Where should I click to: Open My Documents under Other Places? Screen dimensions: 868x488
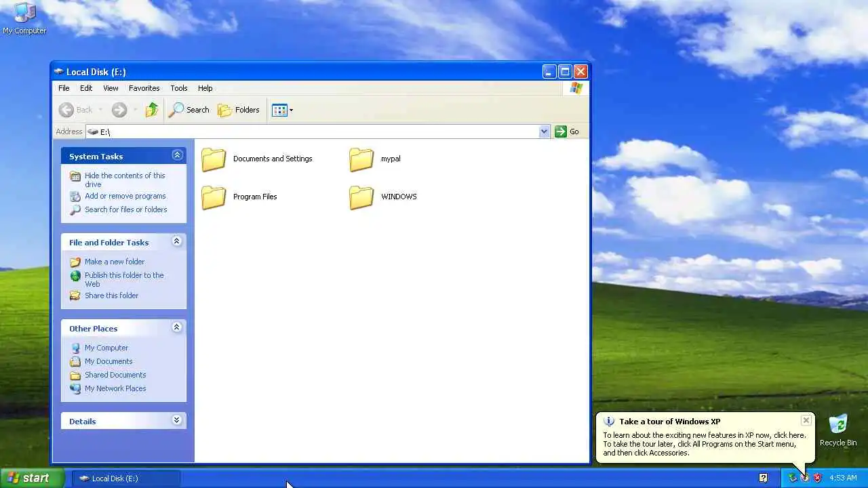click(108, 361)
